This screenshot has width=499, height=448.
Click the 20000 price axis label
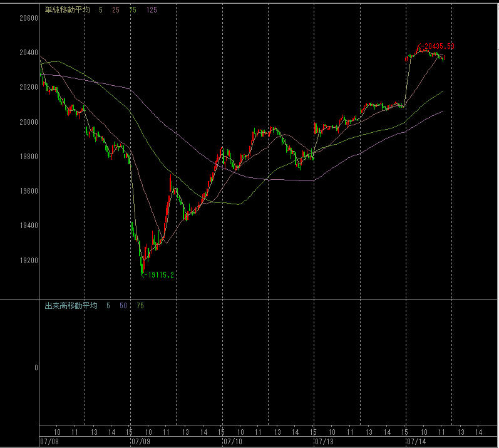pos(29,122)
